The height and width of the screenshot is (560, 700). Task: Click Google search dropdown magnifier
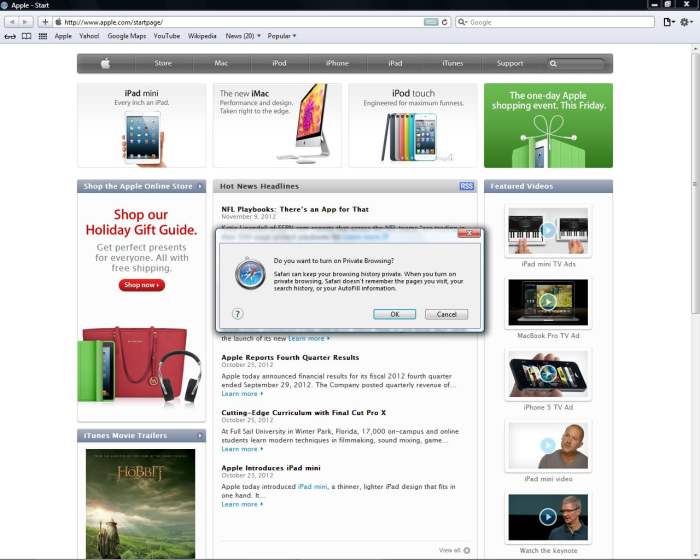[x=462, y=22]
